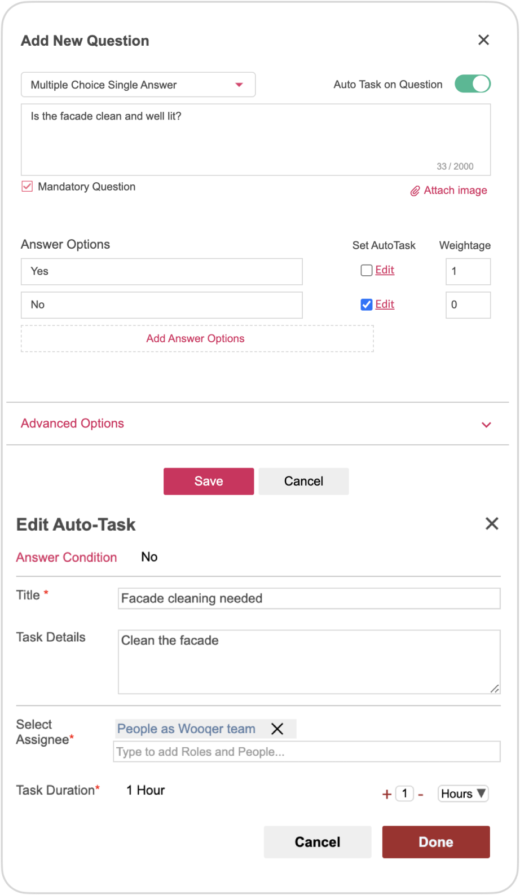Screen dimensions: 520x895
Task: Click the Attach image paperclip icon
Action: click(x=415, y=191)
